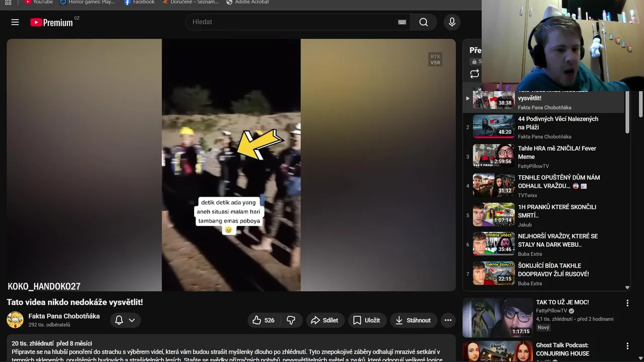Open title ŠOKUJÍCÍ BÍDA TAKHLE DOOPRAVDY ŽIJÍ RUSOVÉ

click(x=553, y=270)
